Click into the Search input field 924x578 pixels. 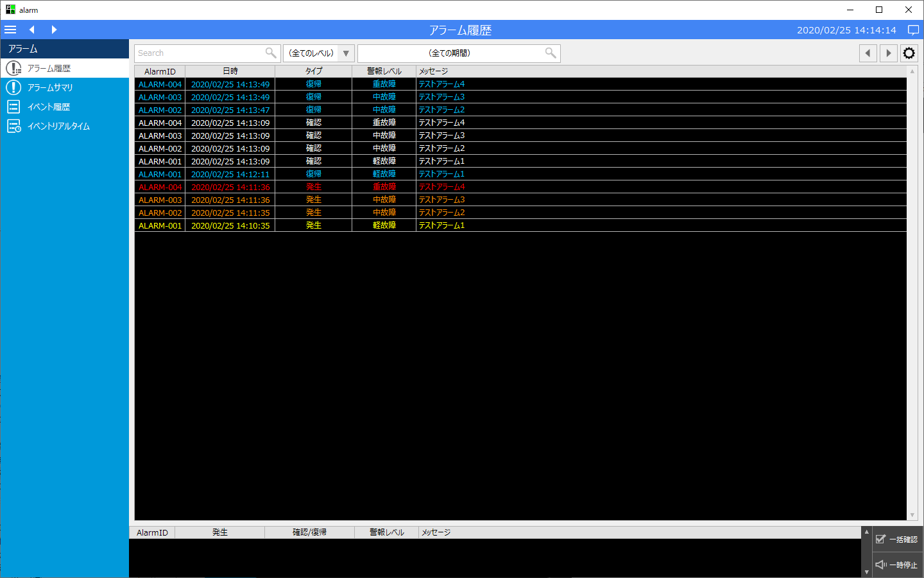199,53
